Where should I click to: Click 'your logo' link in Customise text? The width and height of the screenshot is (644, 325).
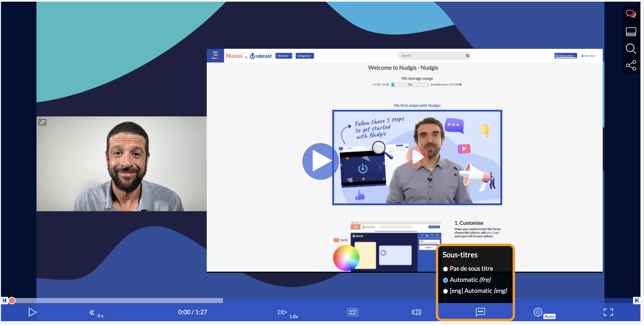[x=493, y=233]
